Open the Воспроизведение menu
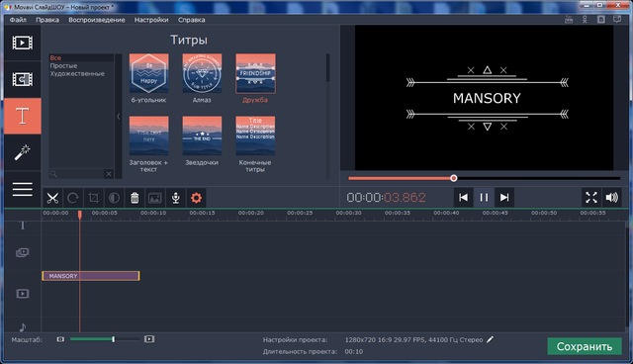Viewport: 633px width, 364px height. (x=97, y=20)
